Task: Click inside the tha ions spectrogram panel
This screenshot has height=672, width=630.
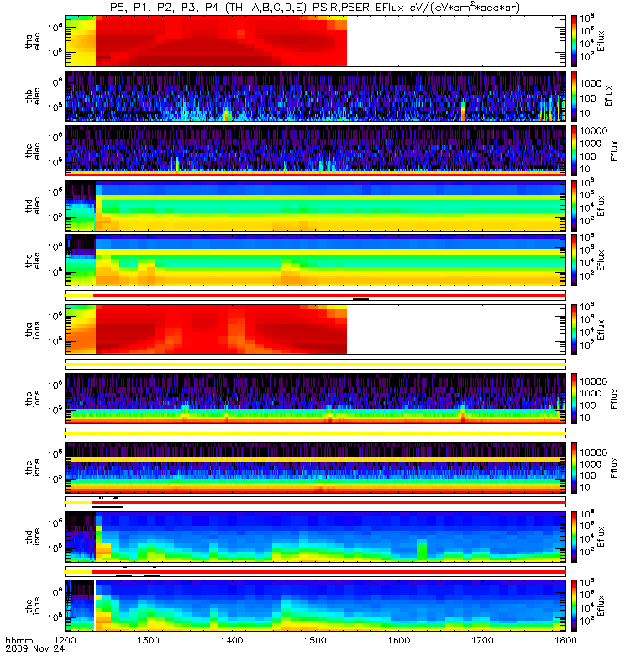Action: [315, 329]
